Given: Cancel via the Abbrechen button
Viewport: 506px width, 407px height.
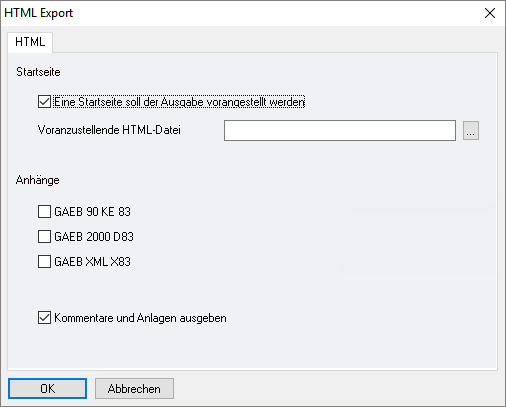Looking at the screenshot, I should click(x=134, y=388).
